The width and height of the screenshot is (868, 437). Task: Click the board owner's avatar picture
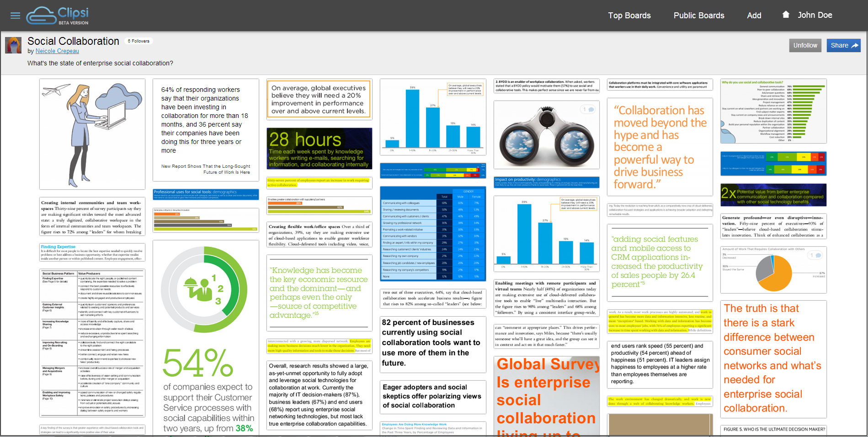[x=13, y=45]
